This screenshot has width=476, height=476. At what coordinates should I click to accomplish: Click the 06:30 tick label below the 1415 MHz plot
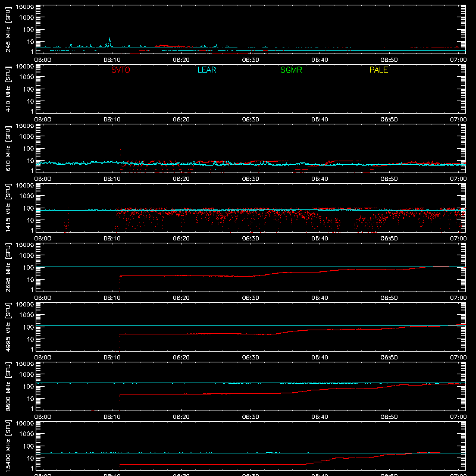(250, 239)
